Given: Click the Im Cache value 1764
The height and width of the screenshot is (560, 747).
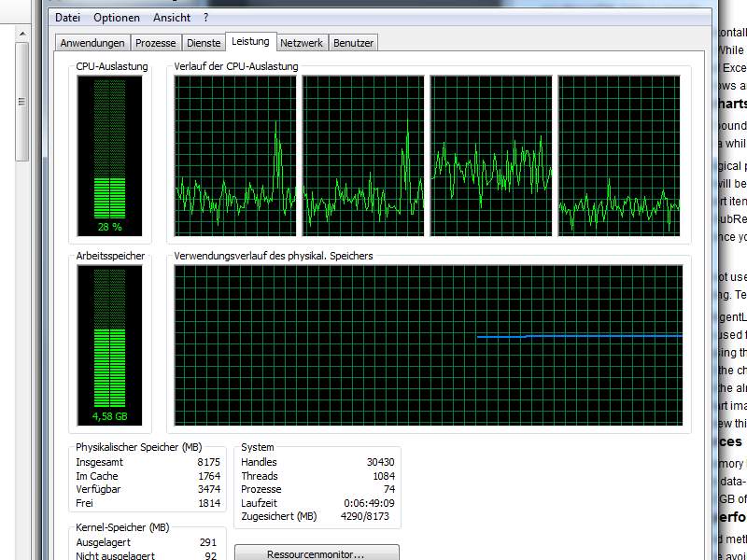Looking at the screenshot, I should (209, 476).
